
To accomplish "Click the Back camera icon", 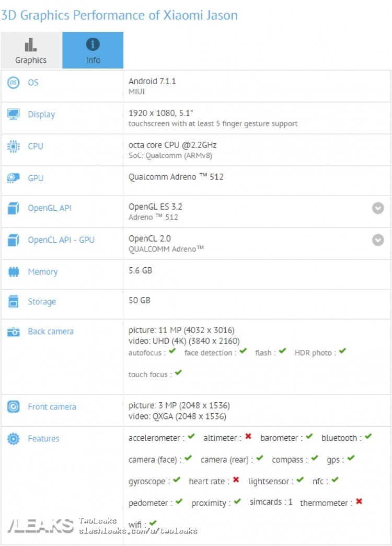I will coord(14,332).
